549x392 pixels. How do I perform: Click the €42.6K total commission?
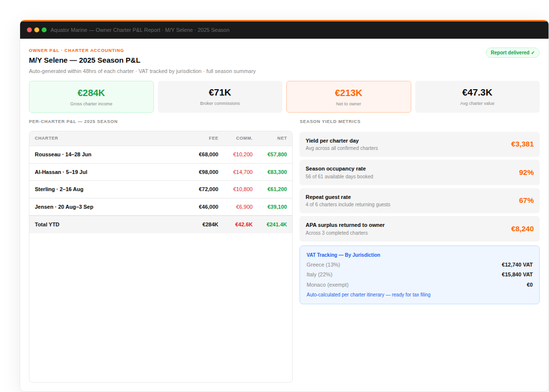[x=244, y=225]
